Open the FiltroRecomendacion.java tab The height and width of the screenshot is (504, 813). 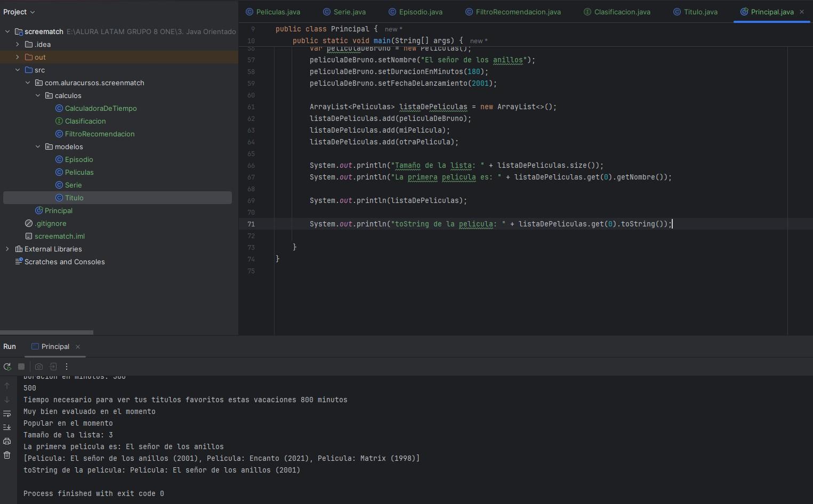point(513,12)
